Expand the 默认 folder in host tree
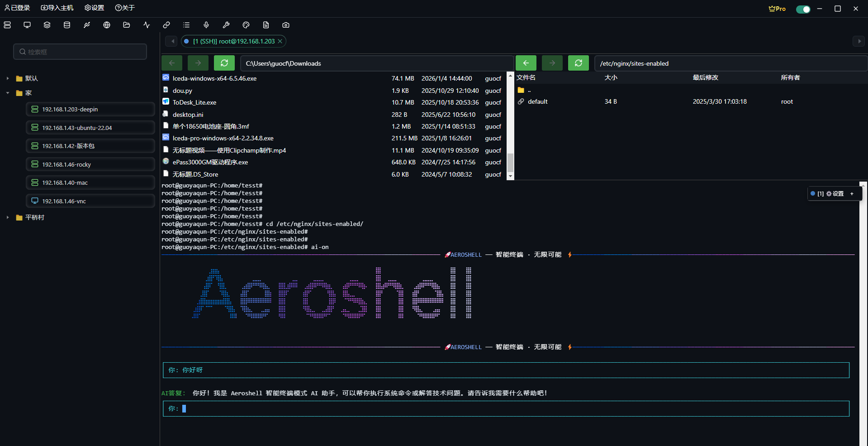This screenshot has width=868, height=446. pos(8,78)
